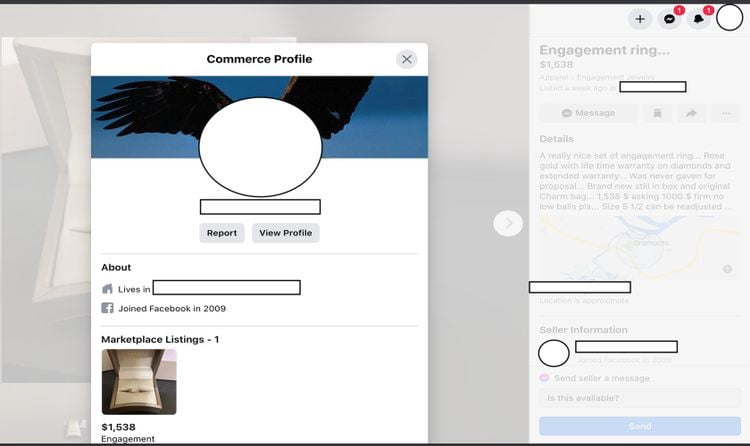
Task: Open the engagement ring listing thumbnail
Action: coord(139,381)
